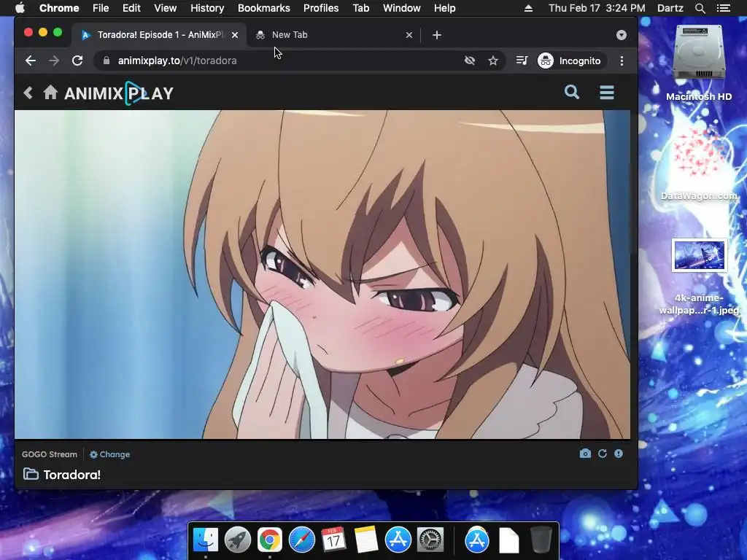Open App Store left of System Preferences
Image resolution: width=747 pixels, height=560 pixels.
pos(398,540)
